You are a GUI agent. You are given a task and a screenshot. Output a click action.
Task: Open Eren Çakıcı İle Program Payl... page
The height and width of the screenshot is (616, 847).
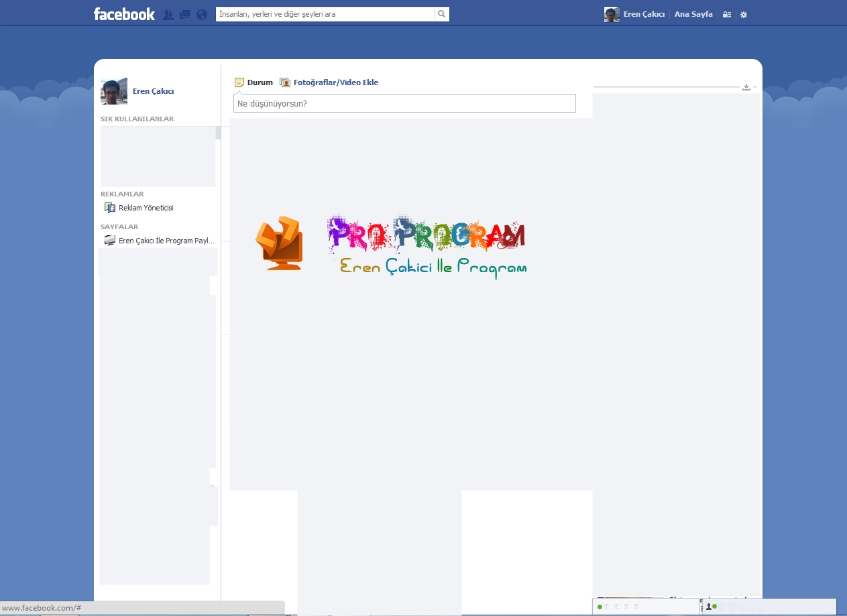166,241
